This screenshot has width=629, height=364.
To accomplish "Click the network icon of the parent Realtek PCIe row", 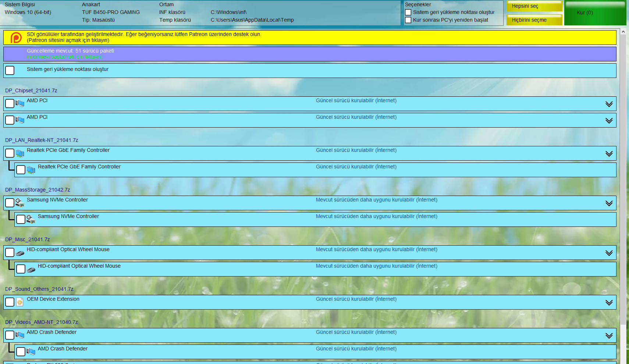I will click(20, 153).
